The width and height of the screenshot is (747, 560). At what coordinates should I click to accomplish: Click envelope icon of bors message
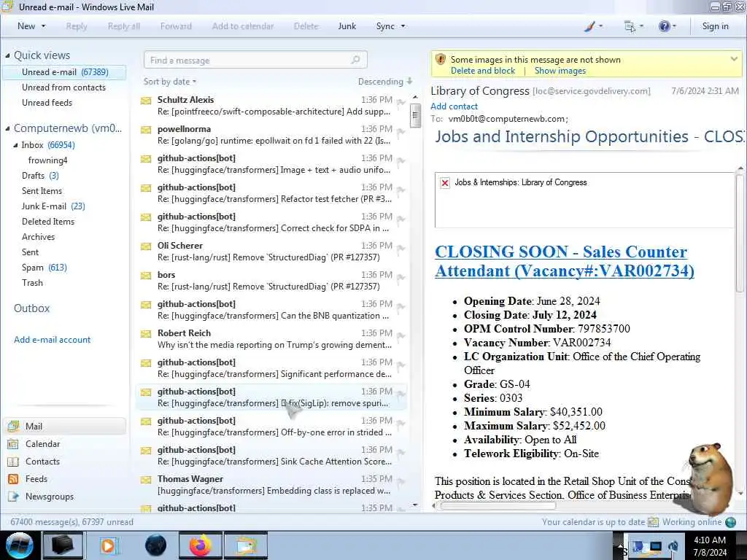pos(146,275)
